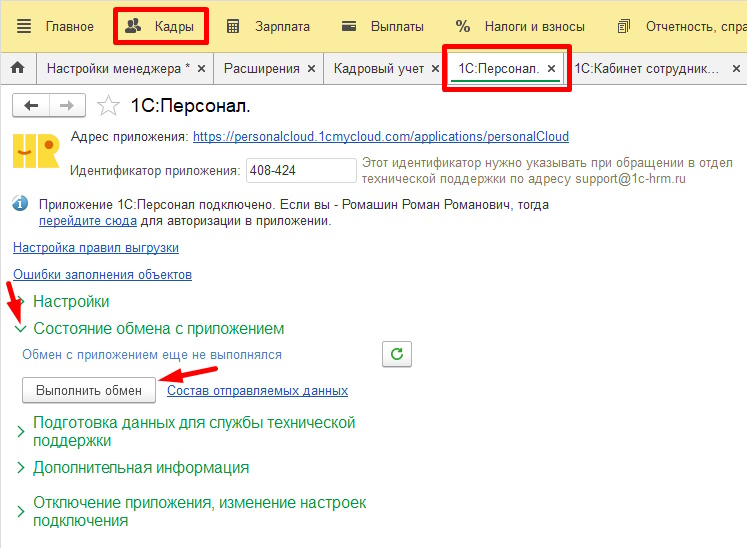
Task: Expand Подготовка данных для службы поддержки
Action: [x=194, y=431]
